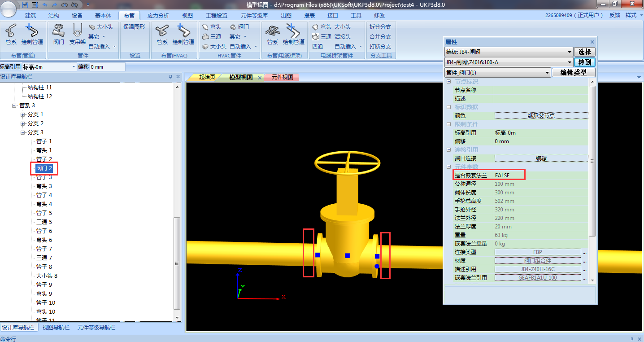This screenshot has width=644, height=342.
Task: Switch to the 元件视图 document tab
Action: pos(282,77)
